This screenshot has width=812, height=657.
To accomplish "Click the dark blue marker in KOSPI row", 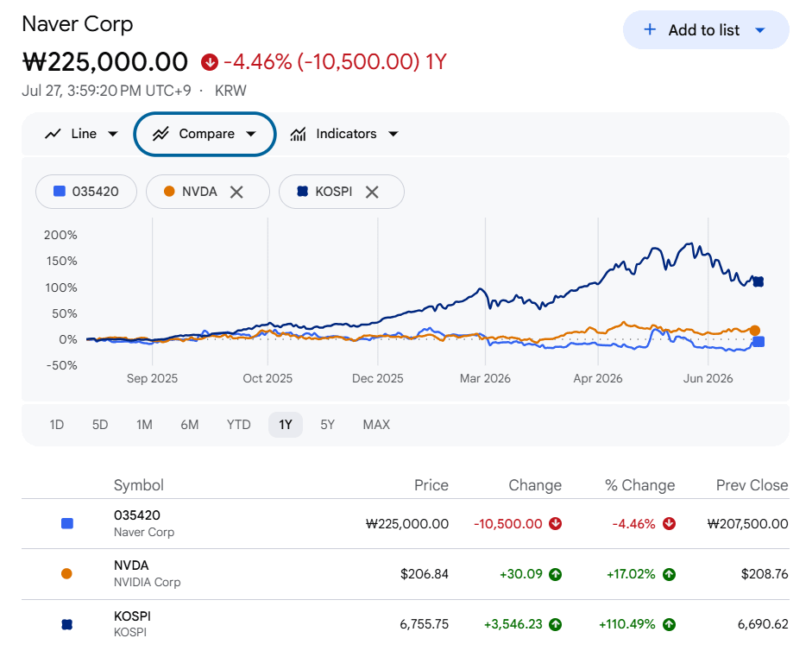I will tap(66, 624).
